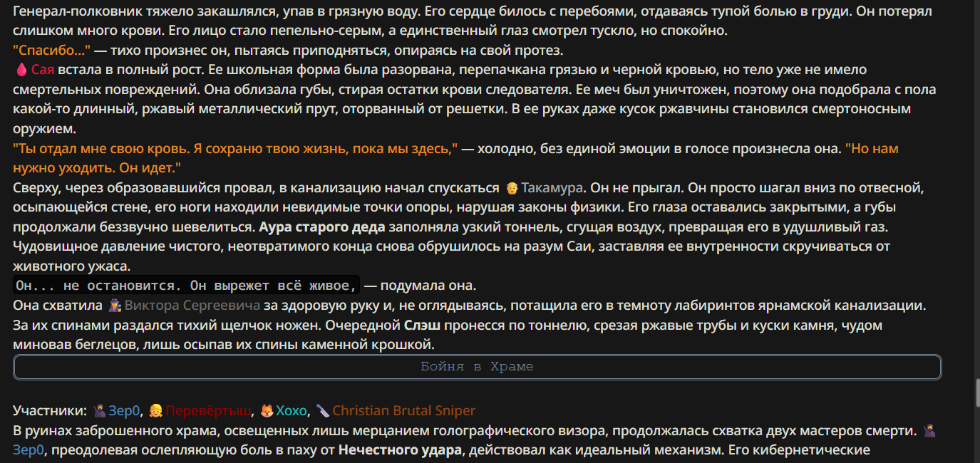The image size is (980, 463).
Task: Click the monospace thought block 'Он... не остановится'
Action: click(x=187, y=286)
